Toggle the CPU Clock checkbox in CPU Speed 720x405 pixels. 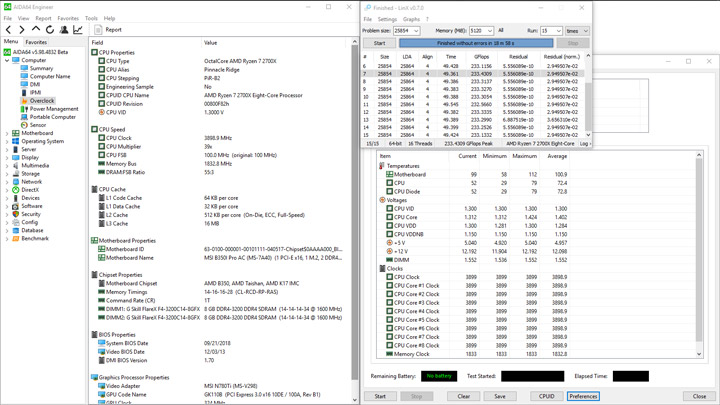(x=101, y=138)
